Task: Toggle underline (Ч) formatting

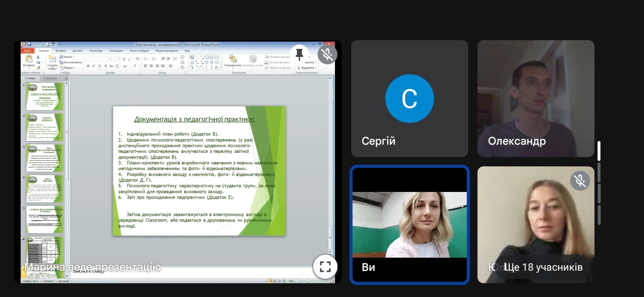Action: click(99, 66)
